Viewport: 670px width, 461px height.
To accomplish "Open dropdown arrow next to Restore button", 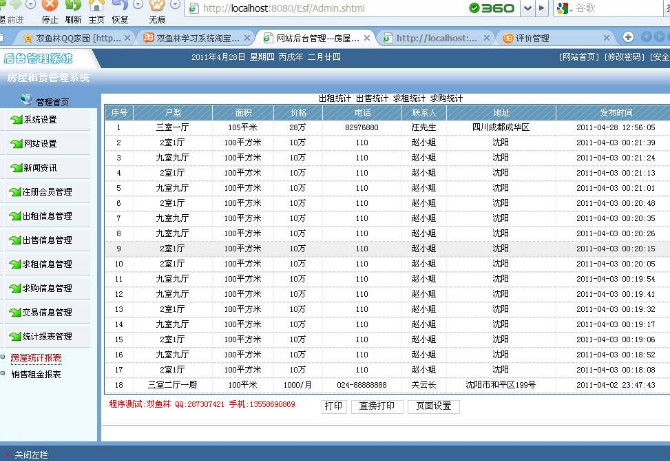I will (138, 5).
